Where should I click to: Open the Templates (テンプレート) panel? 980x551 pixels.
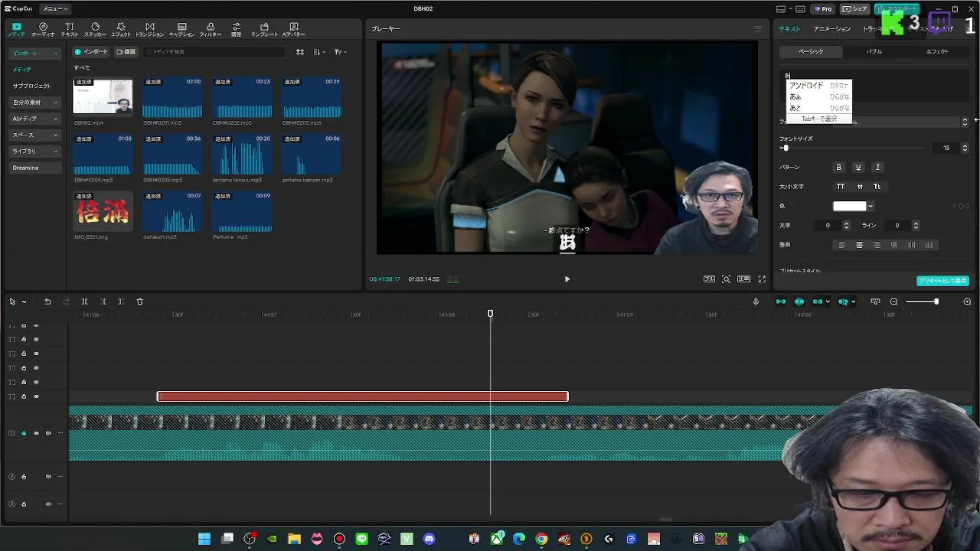(x=264, y=29)
